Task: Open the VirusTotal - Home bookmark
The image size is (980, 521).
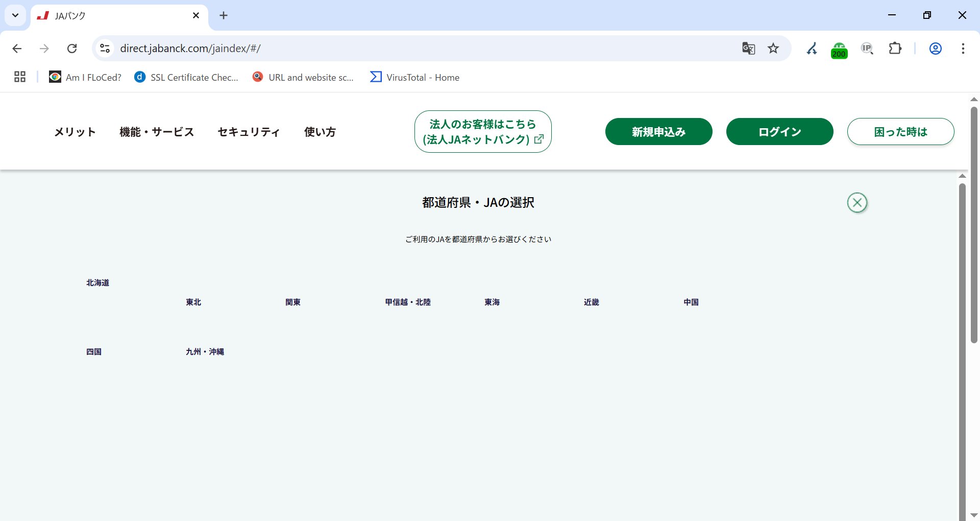Action: (414, 77)
